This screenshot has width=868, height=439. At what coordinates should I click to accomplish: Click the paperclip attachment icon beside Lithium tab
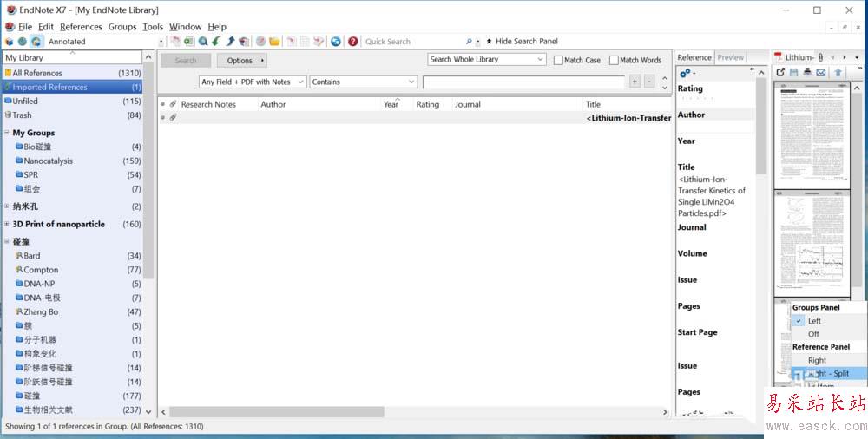[x=820, y=57]
